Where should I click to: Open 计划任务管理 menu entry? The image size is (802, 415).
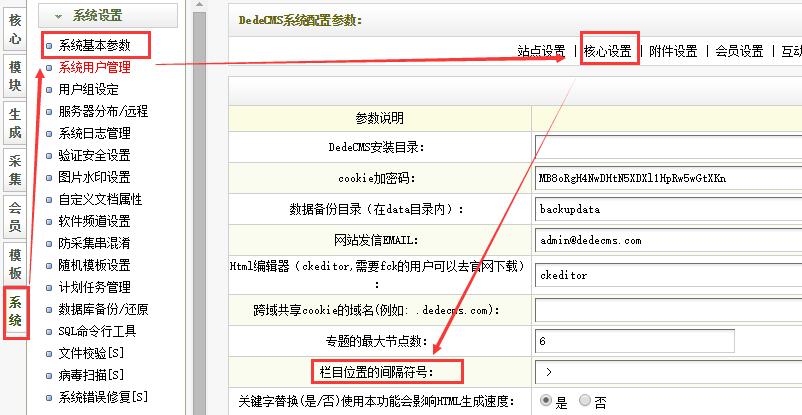pos(95,287)
